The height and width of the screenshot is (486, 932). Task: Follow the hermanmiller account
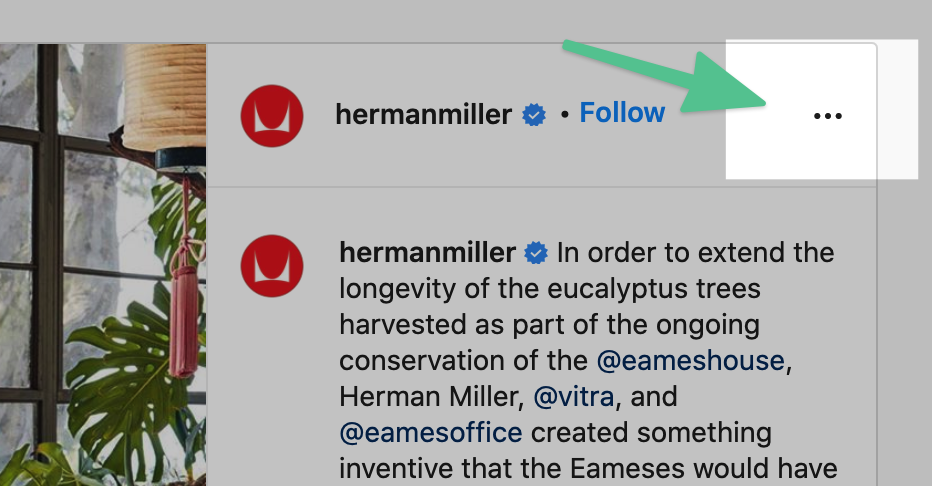click(622, 112)
